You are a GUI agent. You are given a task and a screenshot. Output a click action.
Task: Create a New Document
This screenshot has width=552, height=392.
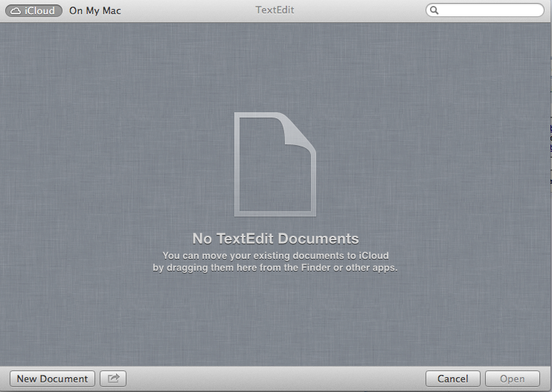(52, 379)
